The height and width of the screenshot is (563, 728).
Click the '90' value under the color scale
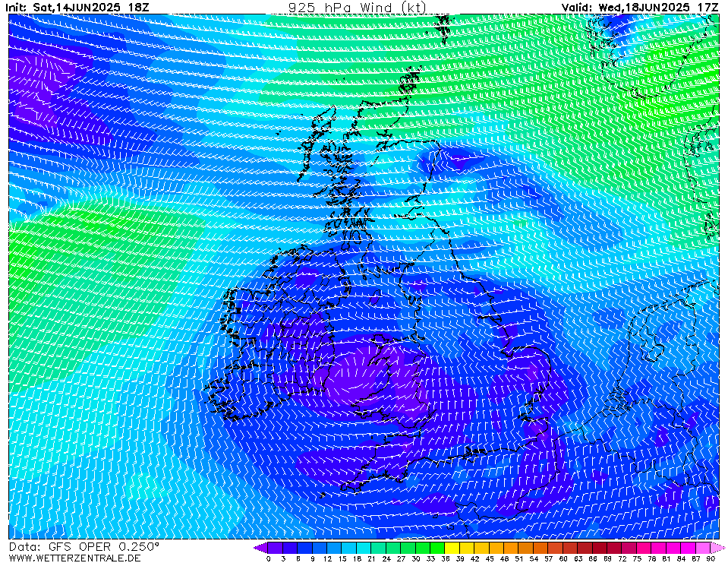coord(711,558)
